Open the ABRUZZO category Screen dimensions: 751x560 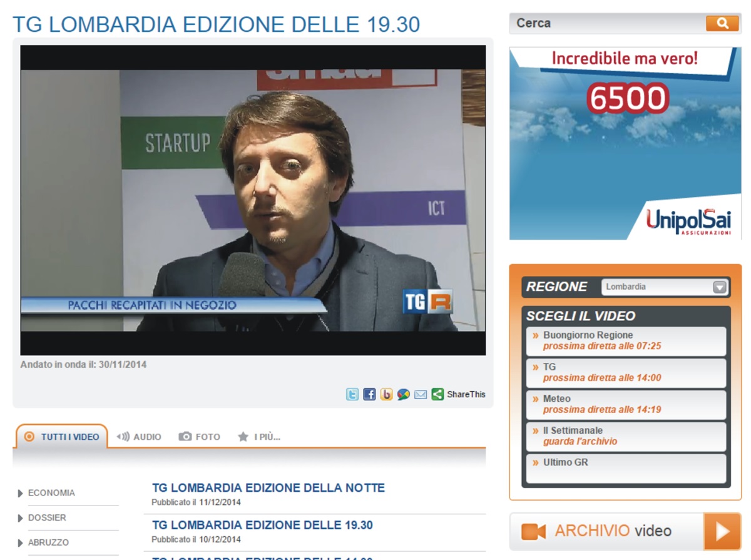point(48,542)
